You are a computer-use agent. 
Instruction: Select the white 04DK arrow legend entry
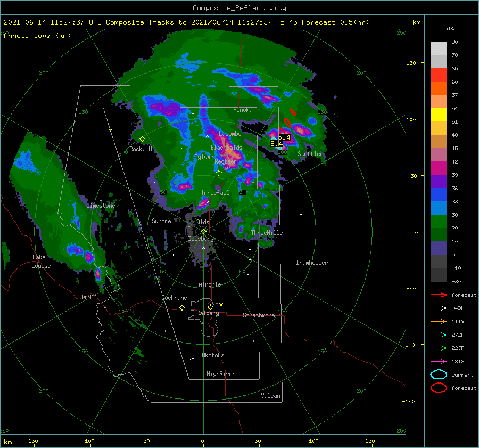coord(439,308)
